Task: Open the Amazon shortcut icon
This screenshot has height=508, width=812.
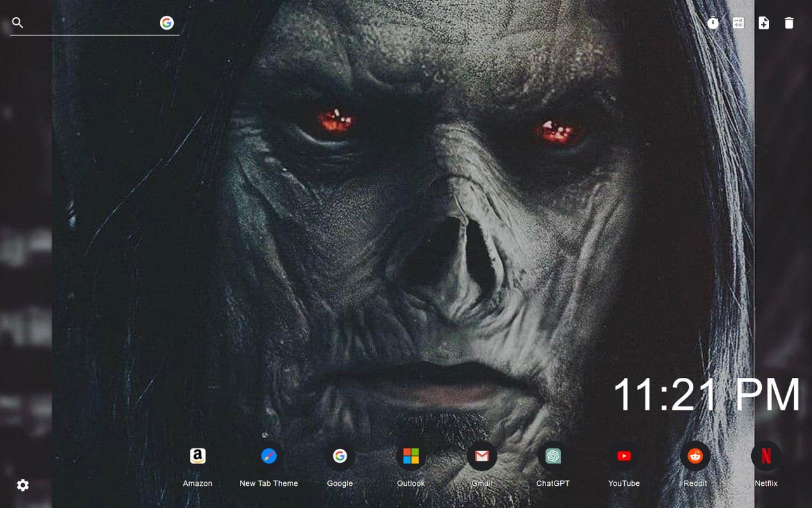Action: coord(198,456)
